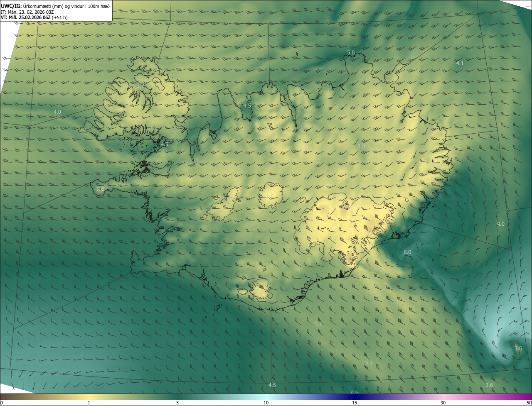
Task: Click the 5.0 value label at the northern coast
Action: tap(351, 53)
